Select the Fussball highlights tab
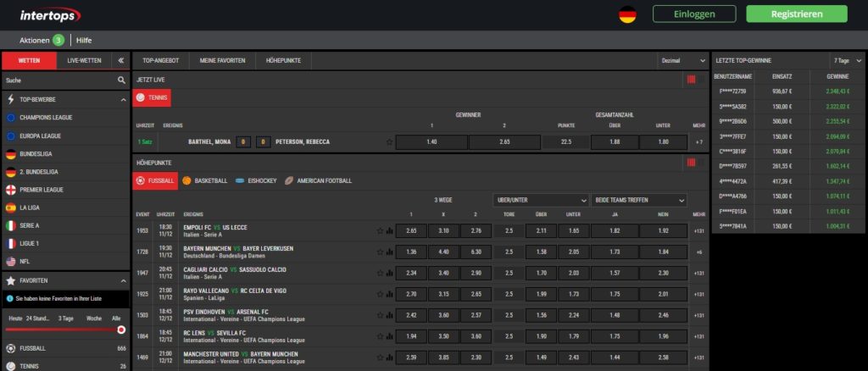 click(155, 180)
